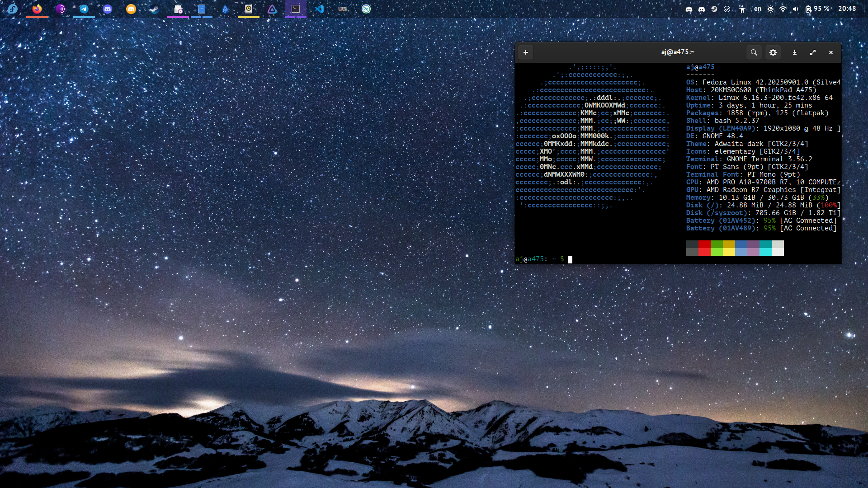Click the 'Icons: elementary' line
The width and height of the screenshot is (868, 488).
coord(743,151)
